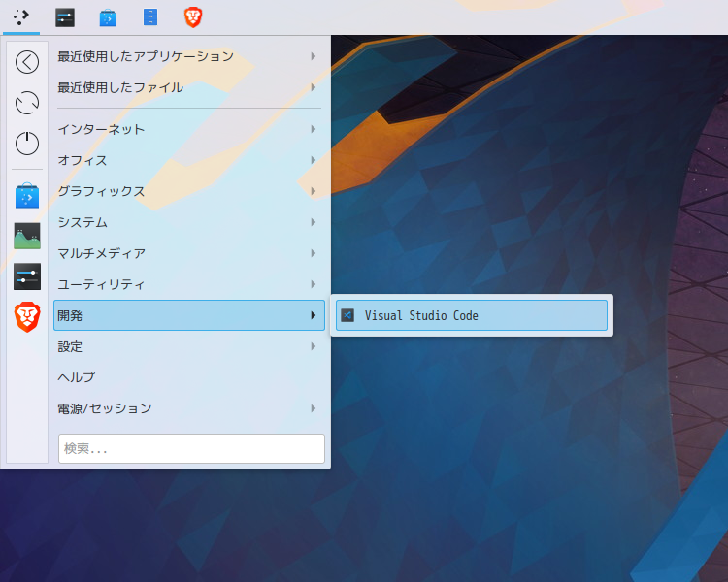Viewport: 728px width, 582px height.
Task: Expand arrow beside インターネット
Action: 314,129
